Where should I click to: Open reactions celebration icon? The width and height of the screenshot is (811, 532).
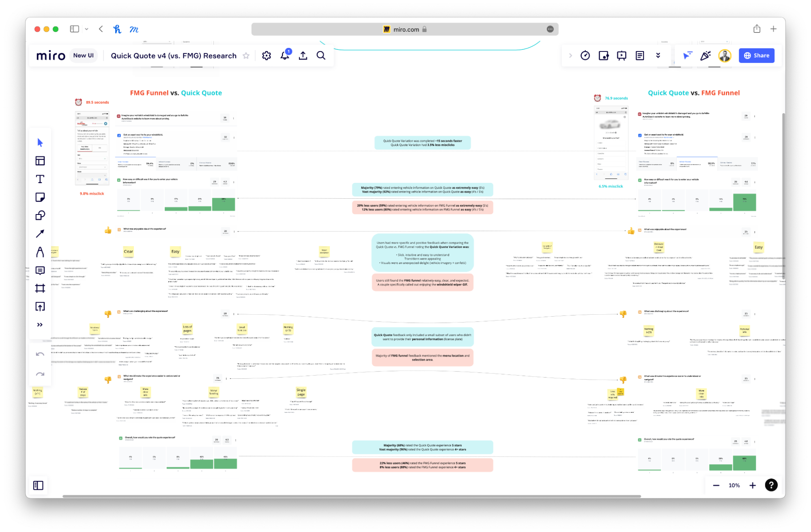706,56
